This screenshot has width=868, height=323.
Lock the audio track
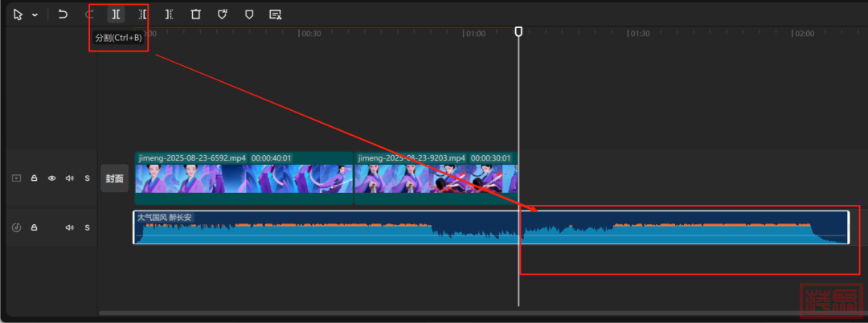point(35,227)
